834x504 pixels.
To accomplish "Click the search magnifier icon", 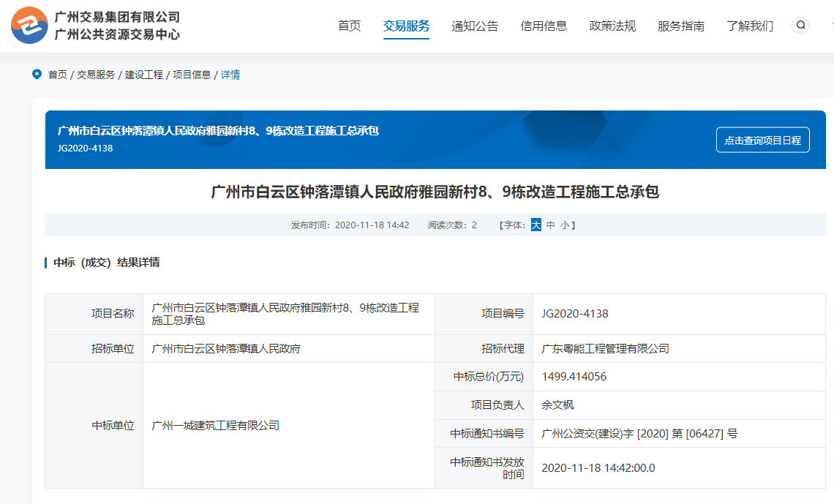I will pyautogui.click(x=800, y=26).
